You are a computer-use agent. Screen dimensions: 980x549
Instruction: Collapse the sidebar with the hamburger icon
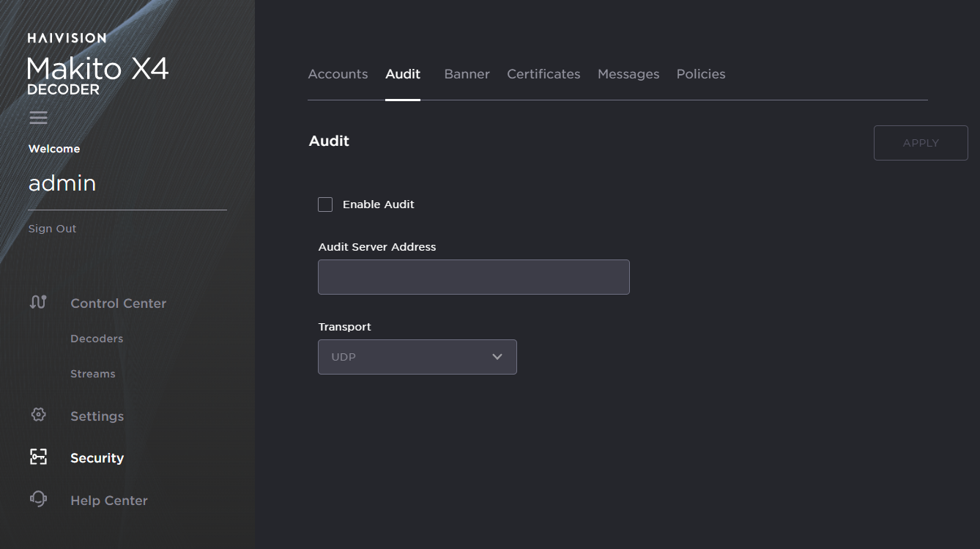38,117
